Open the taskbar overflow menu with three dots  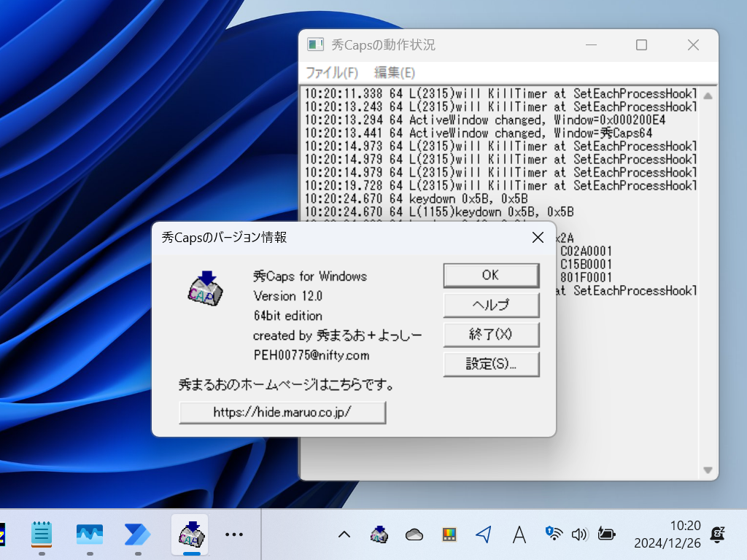233,534
